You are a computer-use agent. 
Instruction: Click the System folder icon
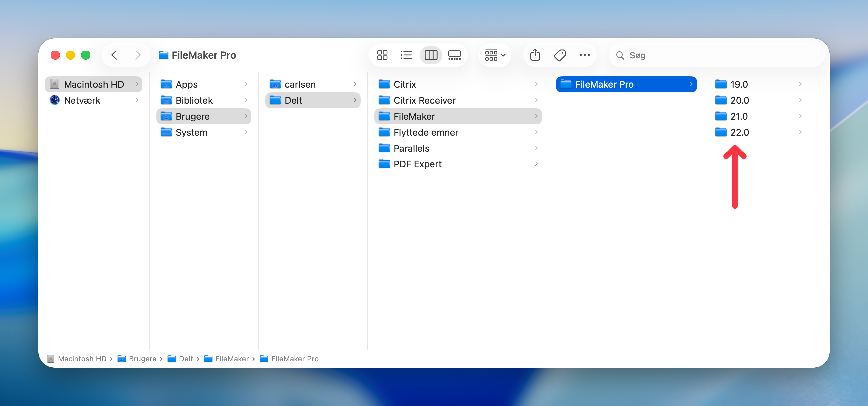[166, 132]
